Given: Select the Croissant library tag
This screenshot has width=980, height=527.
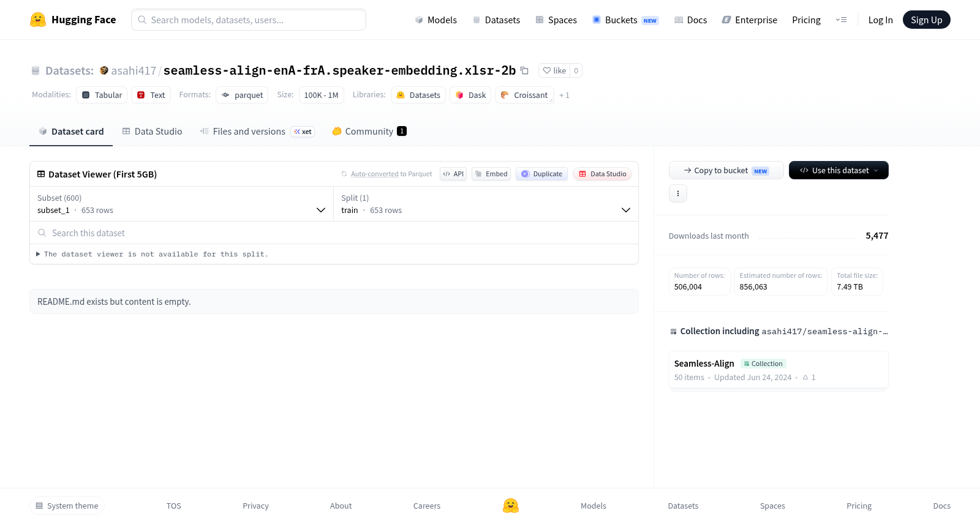Looking at the screenshot, I should click(524, 95).
